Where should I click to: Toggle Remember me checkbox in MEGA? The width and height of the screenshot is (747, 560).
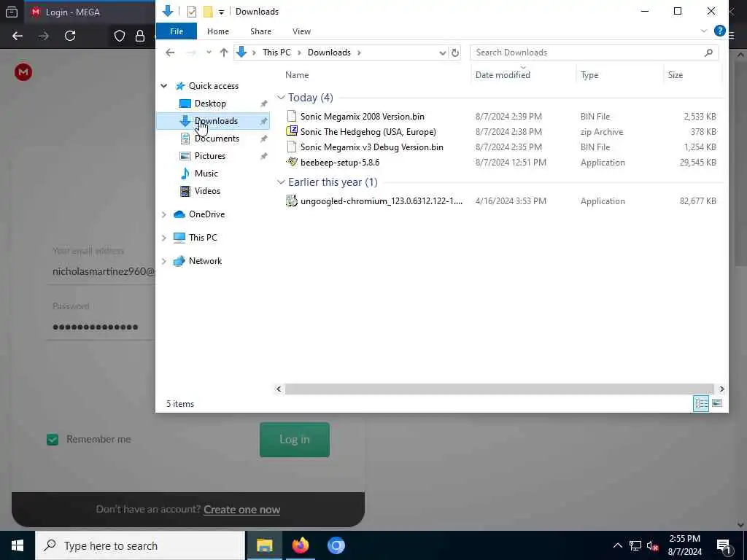click(x=53, y=440)
